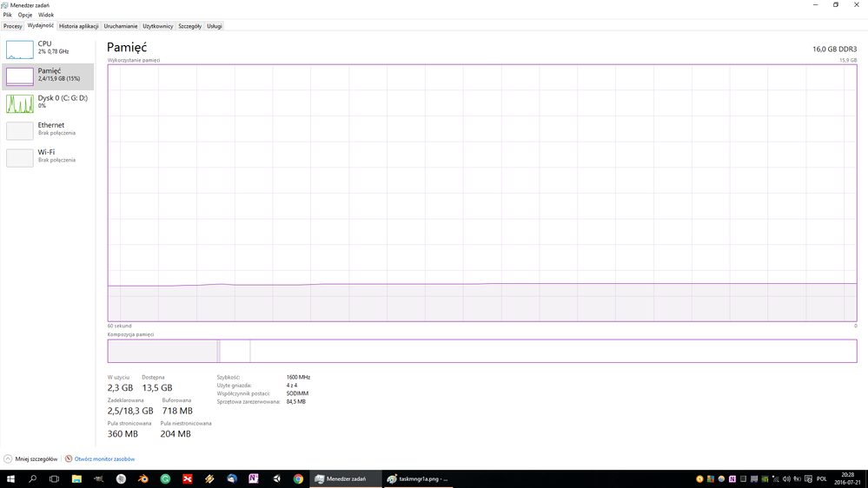The width and height of the screenshot is (868, 488).
Task: Open the Opcje menu
Action: click(25, 15)
